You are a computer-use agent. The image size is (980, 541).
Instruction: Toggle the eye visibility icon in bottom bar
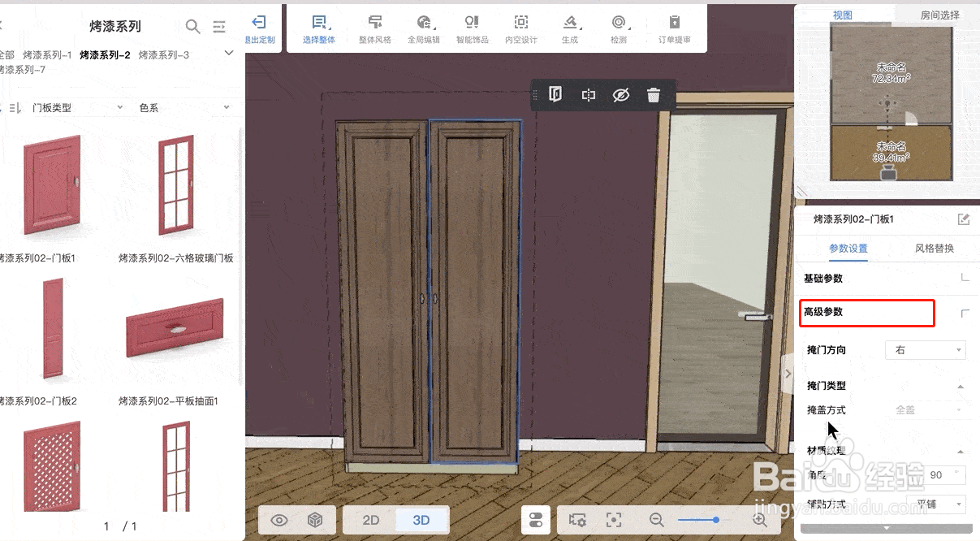pyautogui.click(x=280, y=521)
